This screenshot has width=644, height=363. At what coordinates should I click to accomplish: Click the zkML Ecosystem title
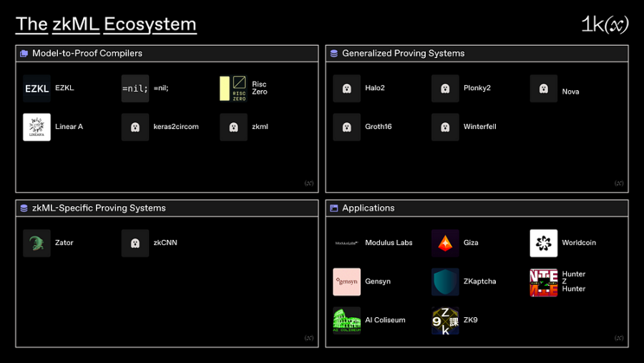106,24
